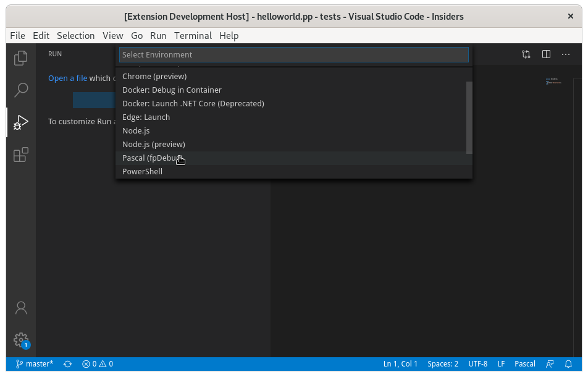Screen dimensions: 588x377
Task: Close the VS Code window
Action: click(570, 16)
